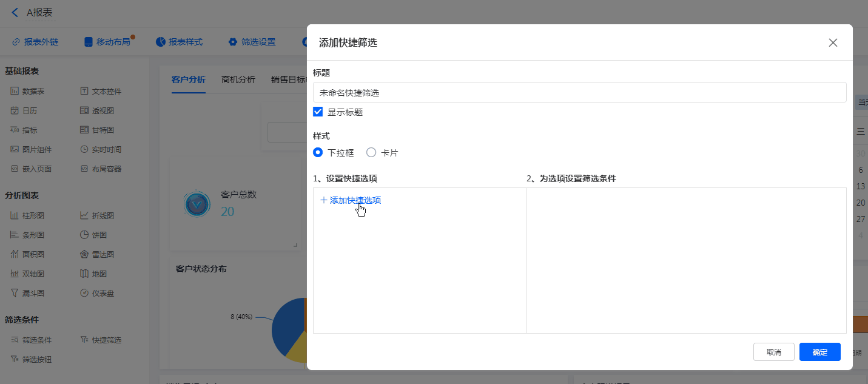The height and width of the screenshot is (384, 868).
Task: Pick the 仪表盘 gauge icon
Action: pyautogui.click(x=84, y=293)
